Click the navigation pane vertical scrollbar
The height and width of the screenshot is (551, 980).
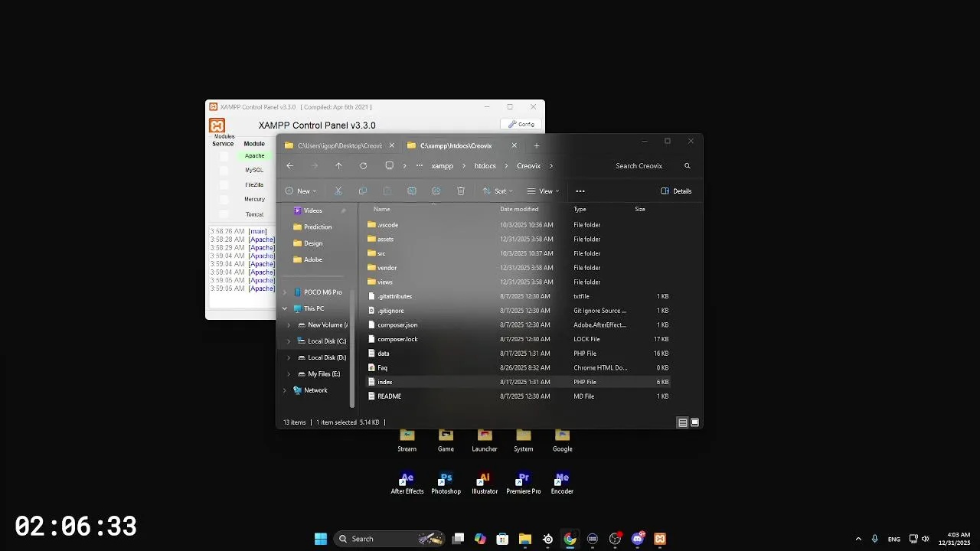[x=352, y=348]
